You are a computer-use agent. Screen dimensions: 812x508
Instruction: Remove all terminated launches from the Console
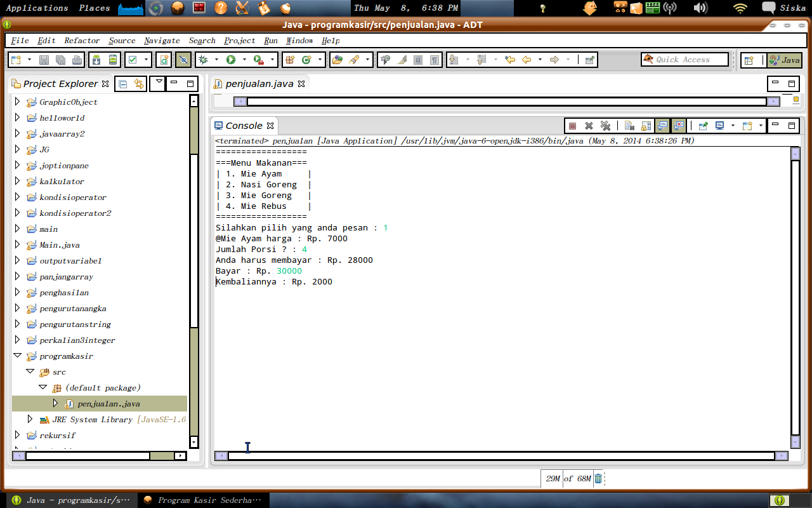(606, 125)
